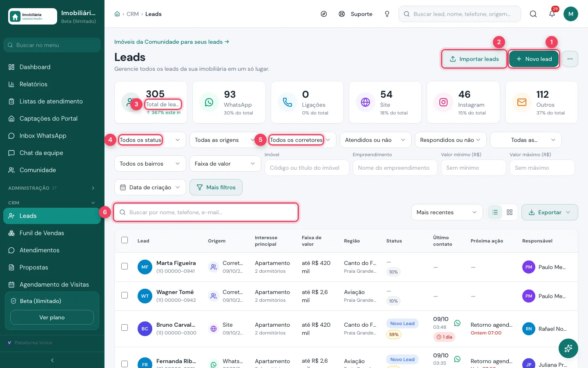
Task: Expand the Administração sidebar section
Action: click(x=52, y=188)
